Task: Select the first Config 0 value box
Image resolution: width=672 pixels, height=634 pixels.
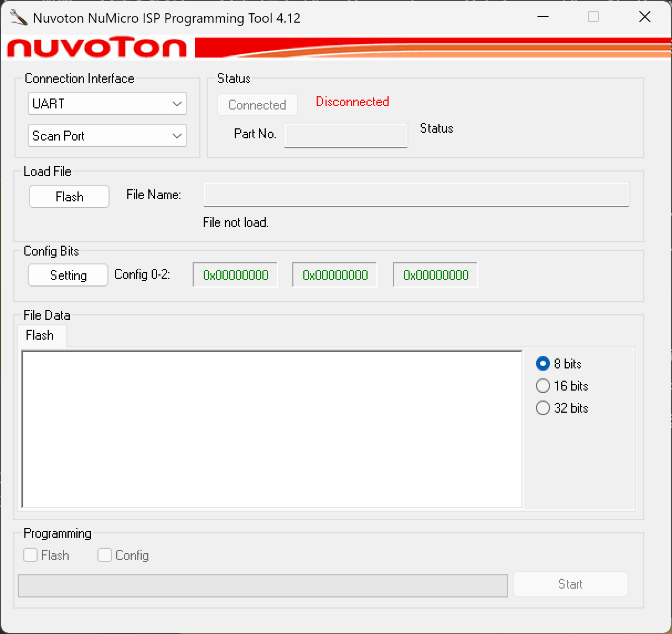Action: point(235,275)
